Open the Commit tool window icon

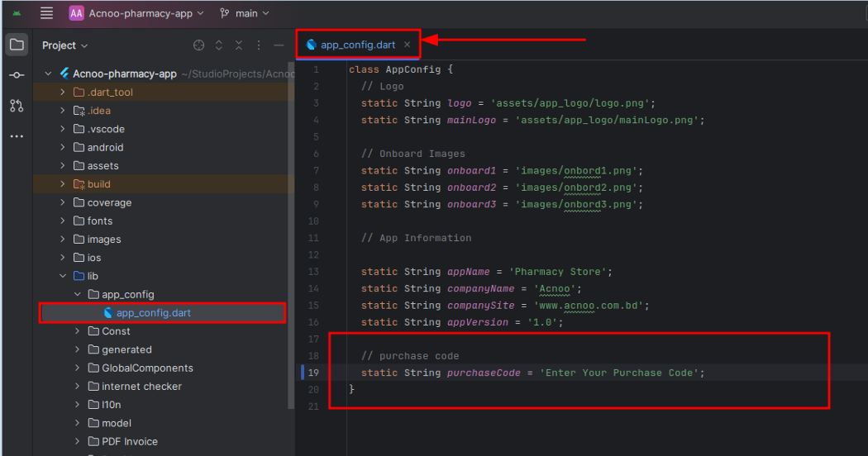17,75
